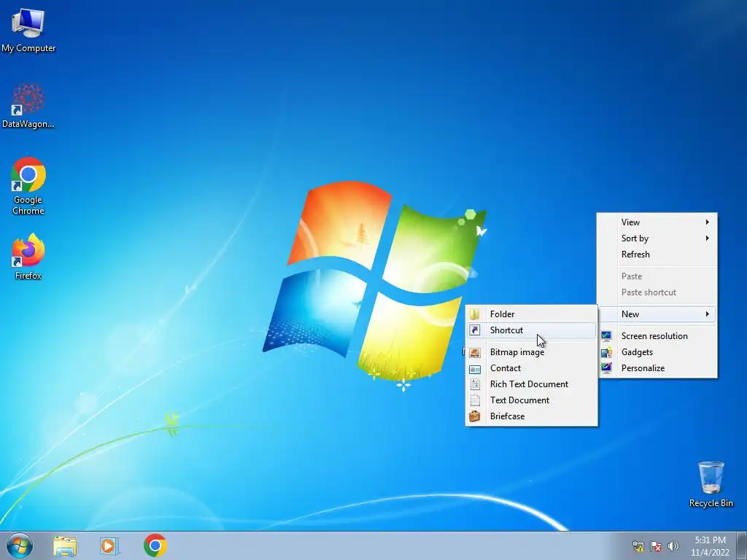Create a new Shortcut

tap(531, 330)
